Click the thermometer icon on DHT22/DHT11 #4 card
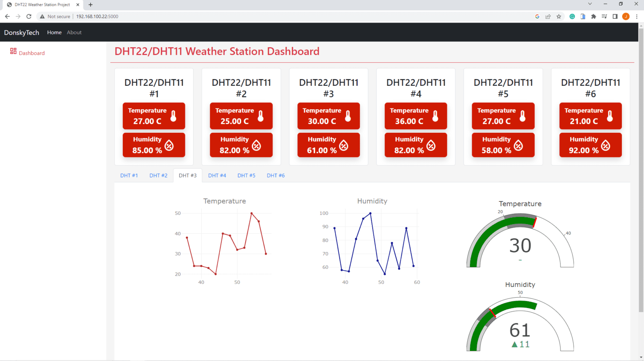The width and height of the screenshot is (644, 361). click(x=435, y=116)
